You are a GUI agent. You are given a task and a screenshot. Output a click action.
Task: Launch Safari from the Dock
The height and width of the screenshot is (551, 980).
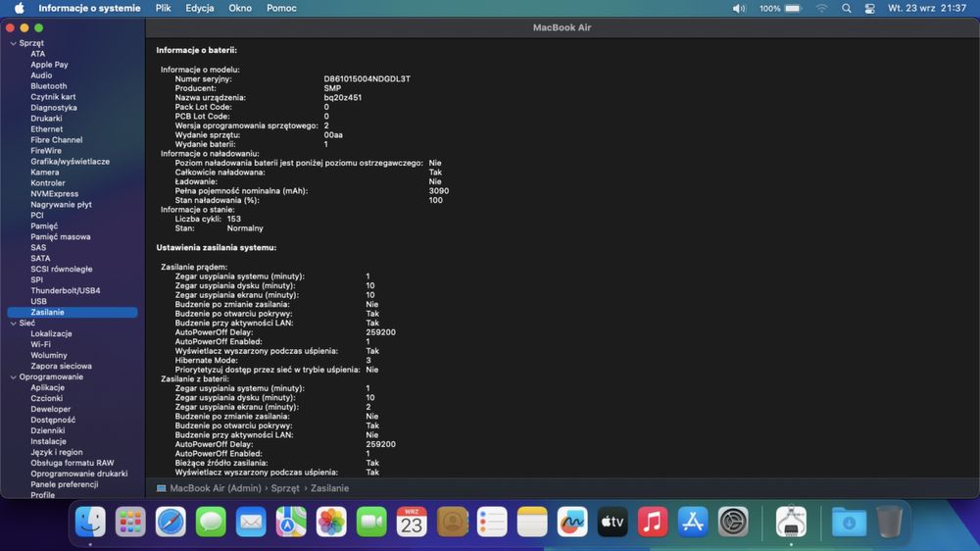tap(171, 522)
